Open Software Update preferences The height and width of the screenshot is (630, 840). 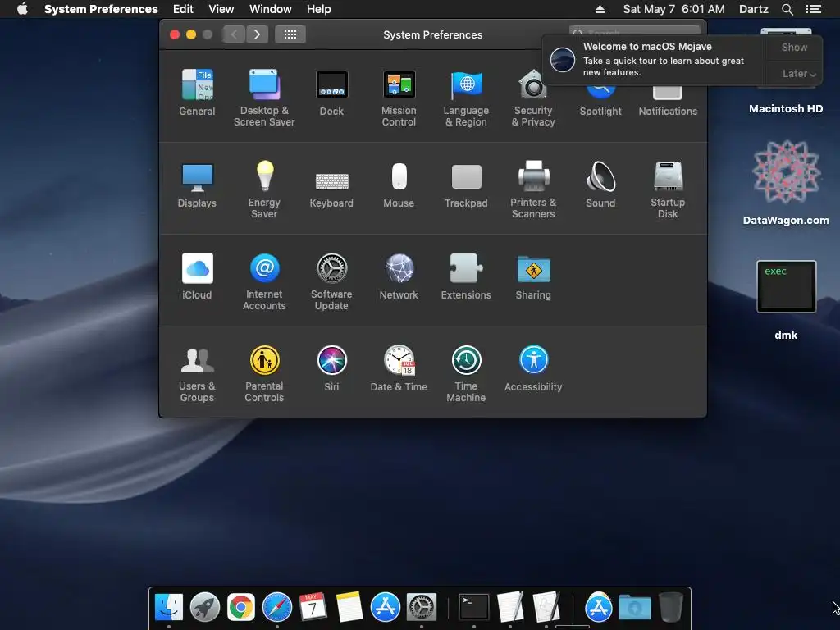(x=331, y=282)
